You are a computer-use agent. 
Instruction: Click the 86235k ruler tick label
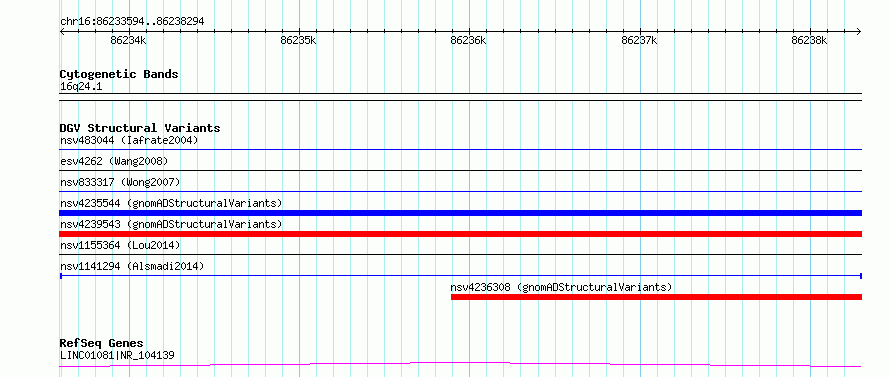(x=299, y=40)
